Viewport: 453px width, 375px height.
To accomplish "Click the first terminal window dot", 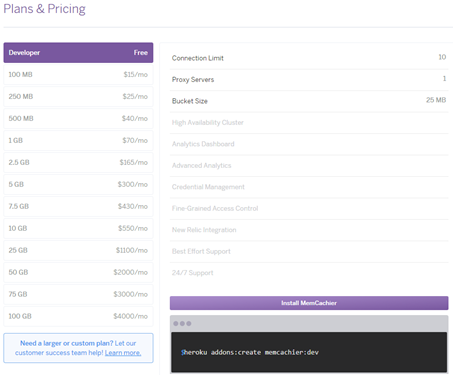I will point(176,323).
